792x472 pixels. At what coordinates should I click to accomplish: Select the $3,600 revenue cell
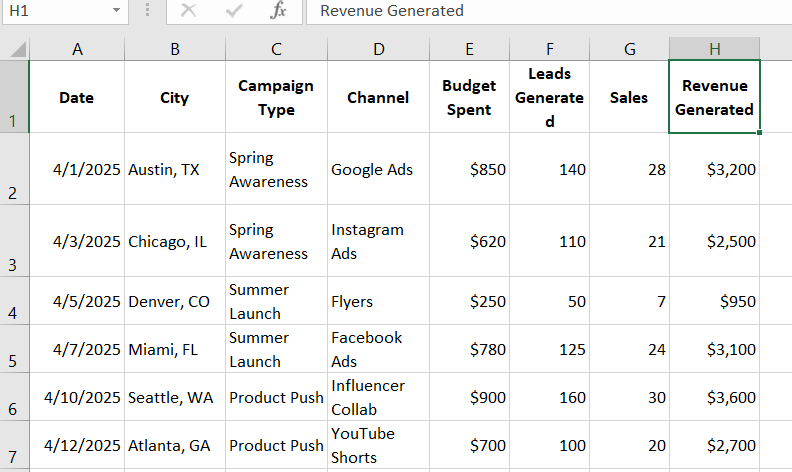[714, 397]
